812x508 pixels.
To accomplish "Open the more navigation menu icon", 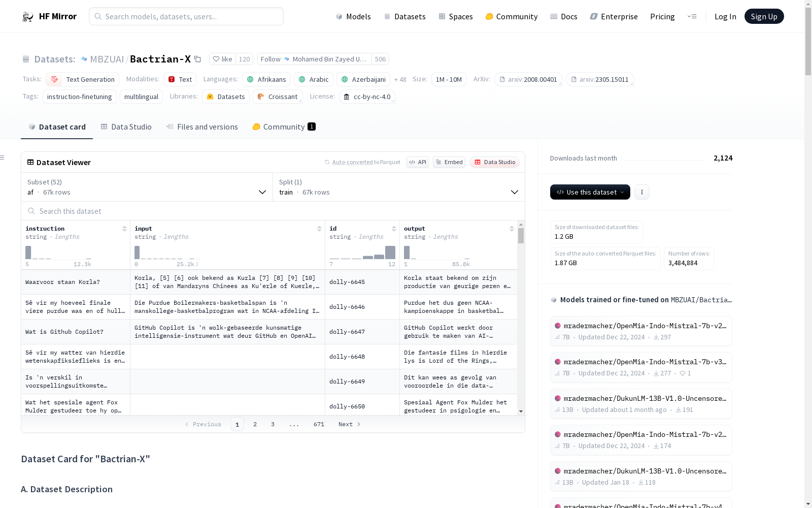I will tap(692, 16).
